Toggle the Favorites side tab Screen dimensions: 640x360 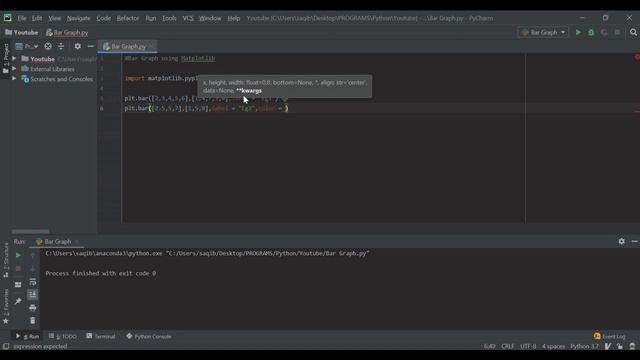click(6, 307)
